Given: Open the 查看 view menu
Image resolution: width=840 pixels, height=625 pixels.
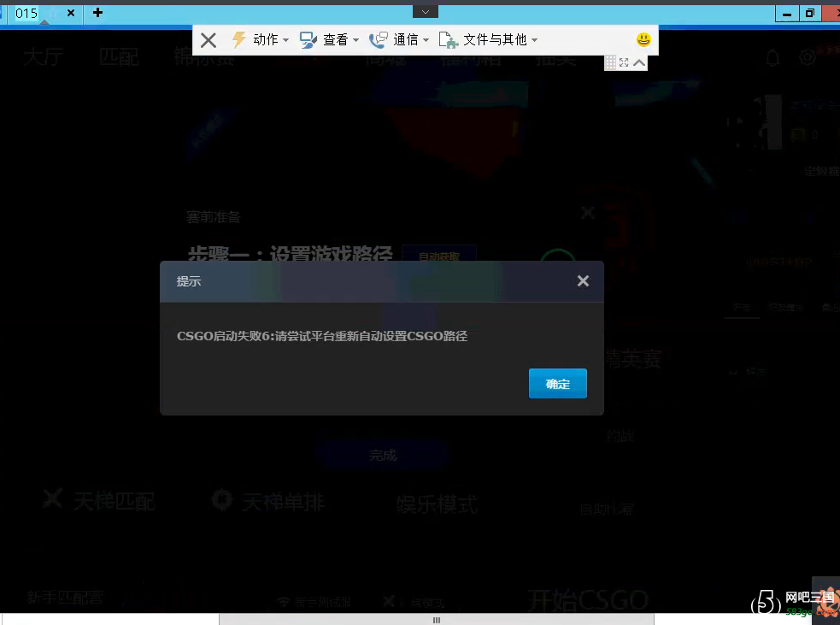Looking at the screenshot, I should coord(330,39).
